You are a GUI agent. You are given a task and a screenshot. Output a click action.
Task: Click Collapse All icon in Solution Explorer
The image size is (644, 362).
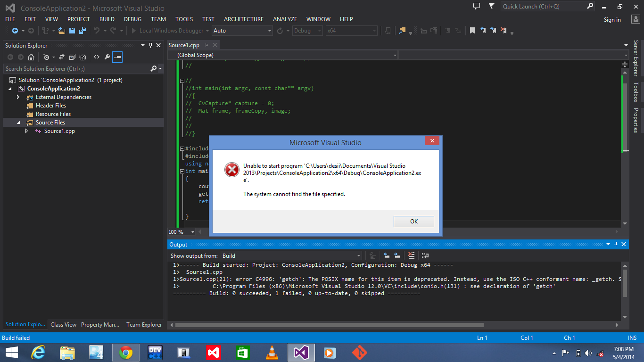tap(72, 57)
